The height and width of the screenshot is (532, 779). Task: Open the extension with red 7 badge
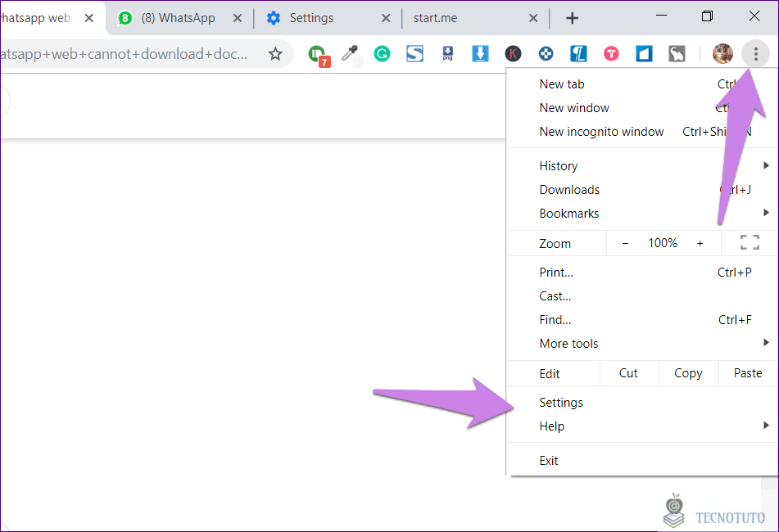(319, 55)
